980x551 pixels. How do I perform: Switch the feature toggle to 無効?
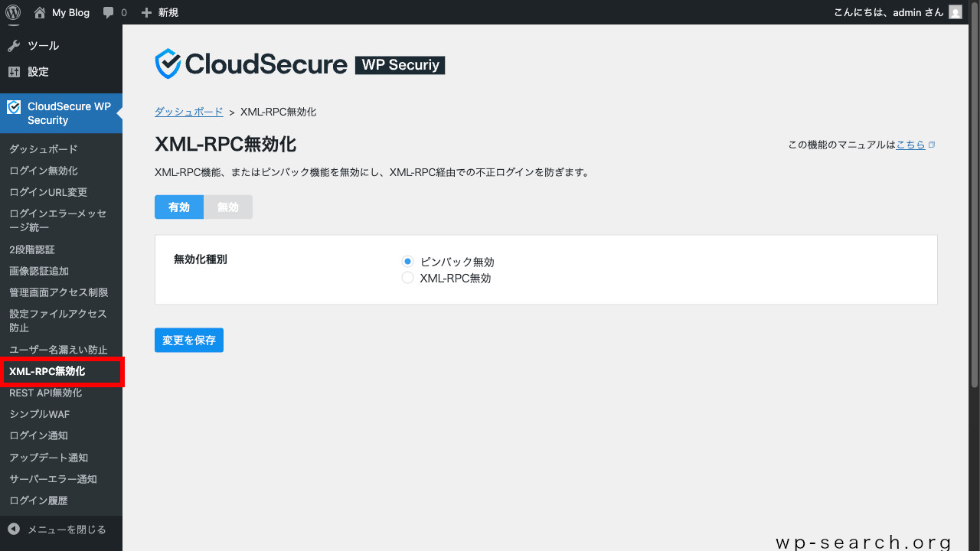click(227, 207)
